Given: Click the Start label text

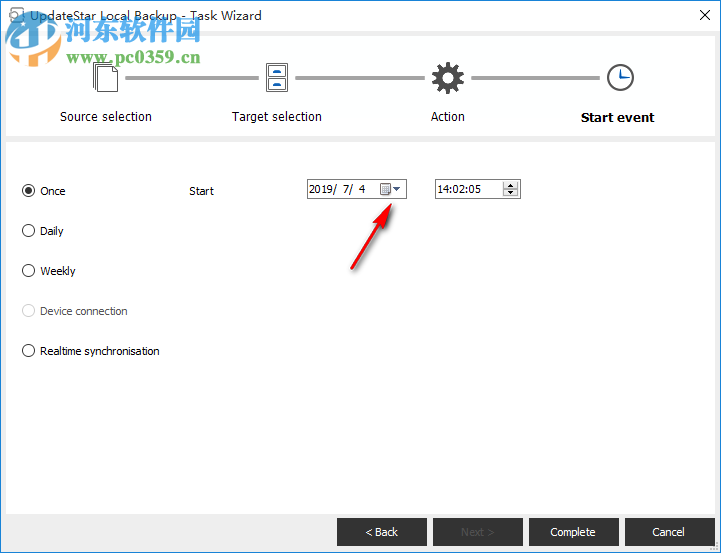Looking at the screenshot, I should pos(201,191).
